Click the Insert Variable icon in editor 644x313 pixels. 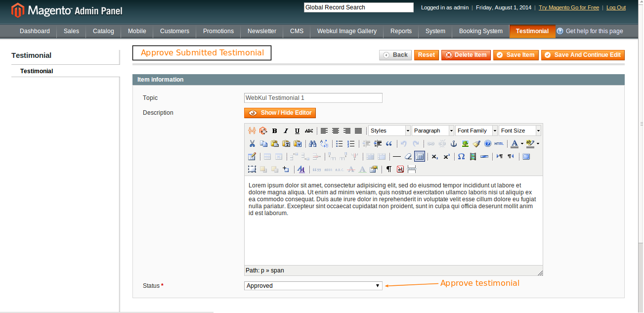[252, 131]
